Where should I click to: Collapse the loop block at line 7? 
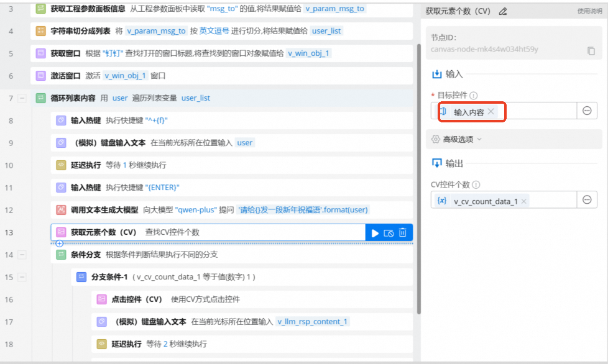(x=22, y=98)
